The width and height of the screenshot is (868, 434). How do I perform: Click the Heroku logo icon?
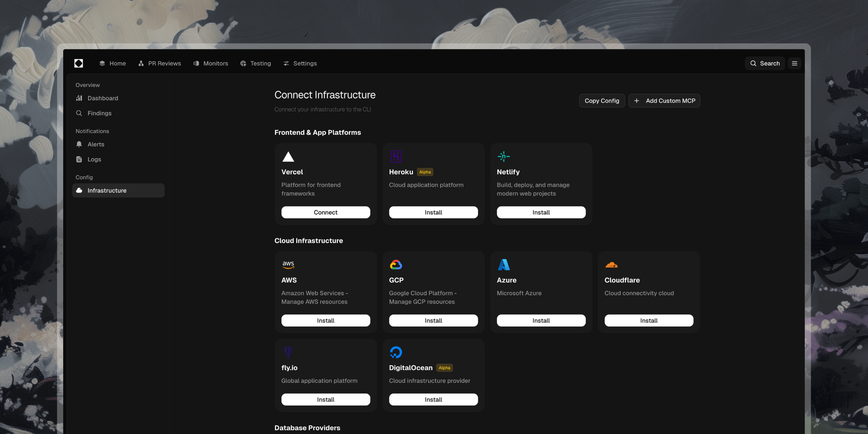(396, 156)
